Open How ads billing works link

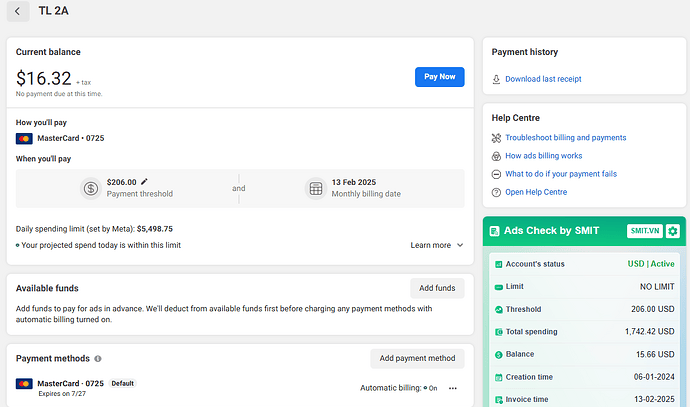coord(543,156)
